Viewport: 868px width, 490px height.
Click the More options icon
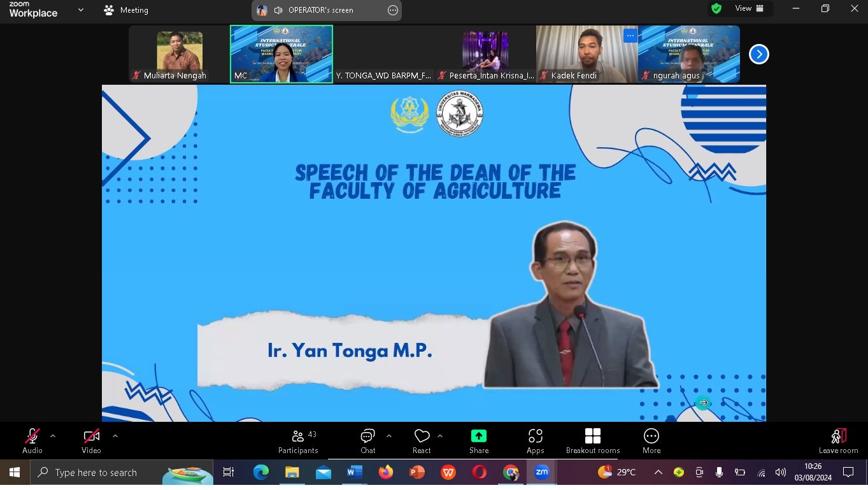tap(651, 441)
